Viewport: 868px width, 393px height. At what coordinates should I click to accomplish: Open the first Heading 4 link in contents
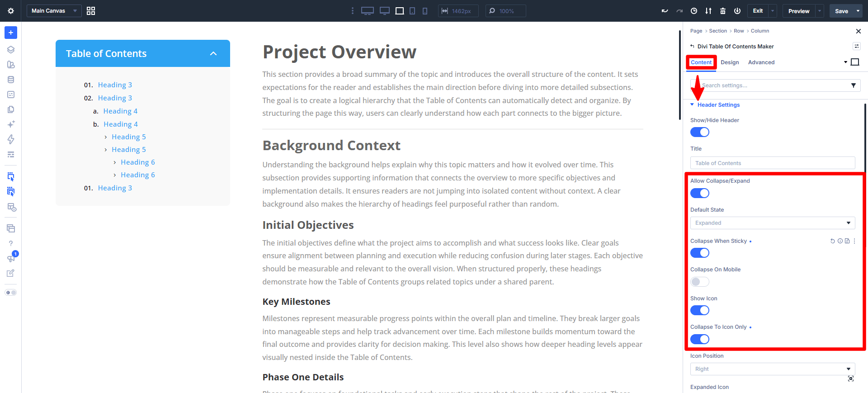tap(120, 111)
